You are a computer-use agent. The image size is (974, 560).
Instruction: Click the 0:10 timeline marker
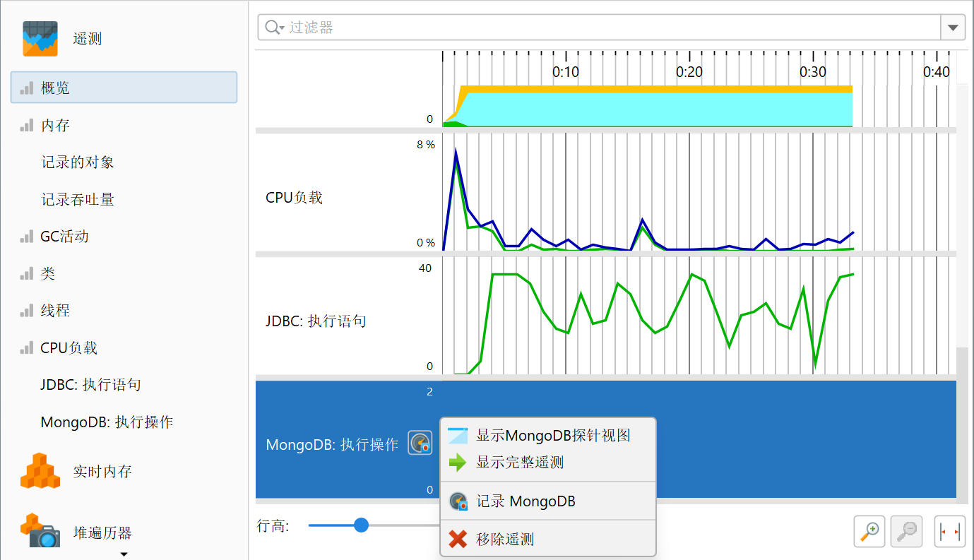(566, 72)
